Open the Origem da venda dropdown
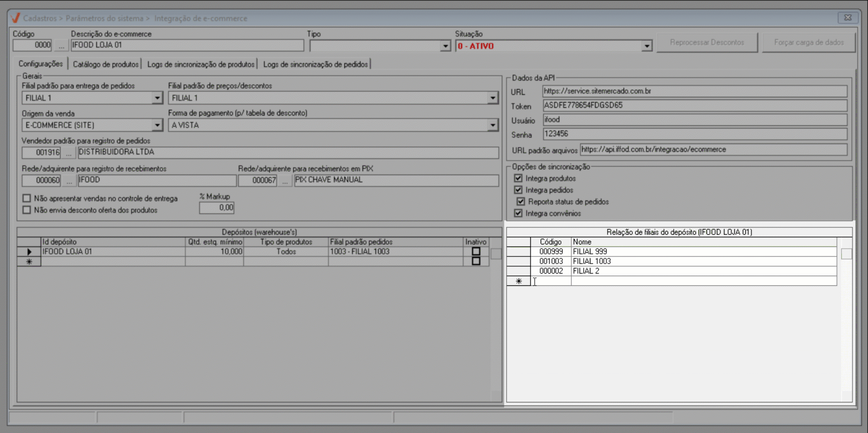 coord(157,125)
